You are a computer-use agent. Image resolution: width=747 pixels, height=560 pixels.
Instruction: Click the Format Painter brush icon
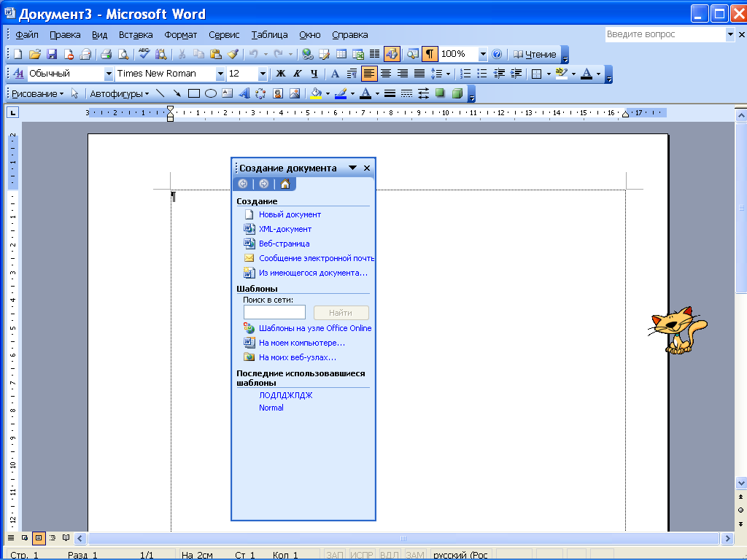click(x=233, y=54)
